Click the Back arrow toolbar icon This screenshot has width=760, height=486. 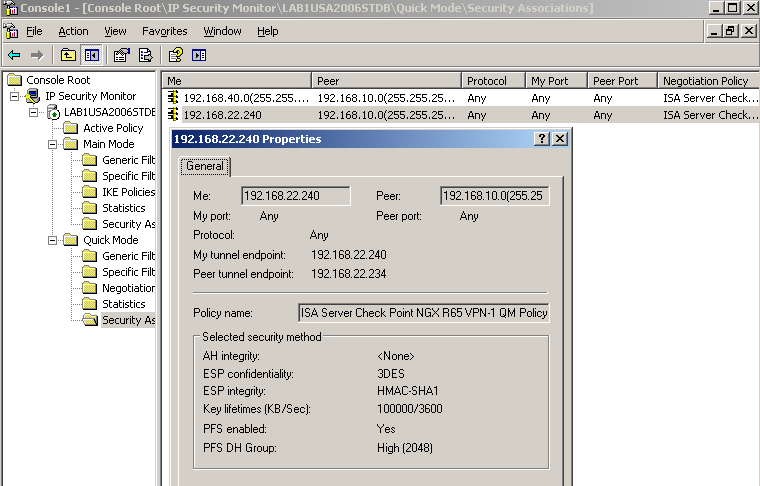point(14,55)
